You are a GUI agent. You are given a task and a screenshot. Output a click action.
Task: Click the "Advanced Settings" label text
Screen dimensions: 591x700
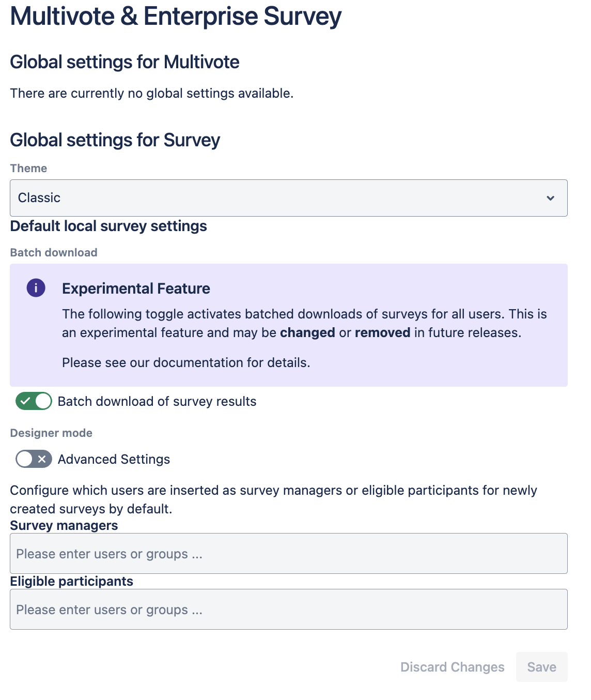pos(114,460)
